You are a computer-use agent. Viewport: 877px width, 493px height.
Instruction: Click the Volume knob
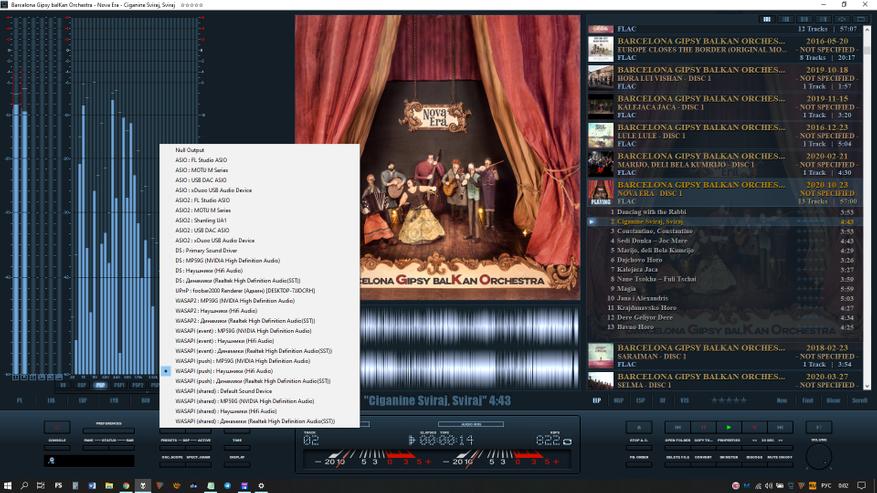click(819, 457)
